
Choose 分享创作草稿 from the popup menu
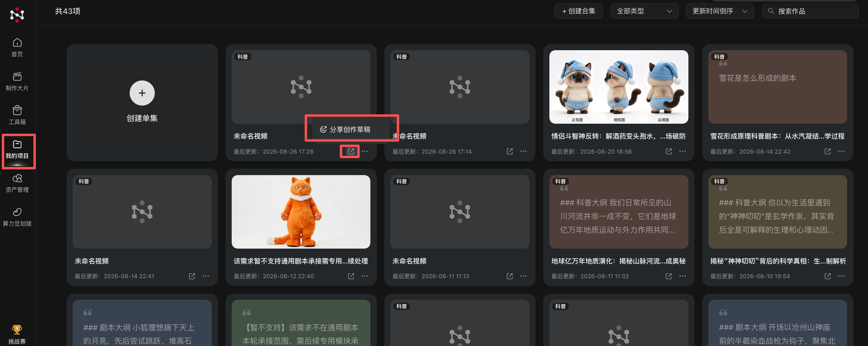[350, 129]
